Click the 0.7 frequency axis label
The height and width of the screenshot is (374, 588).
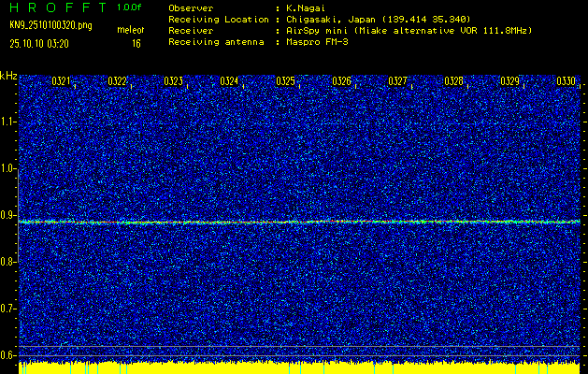8,308
